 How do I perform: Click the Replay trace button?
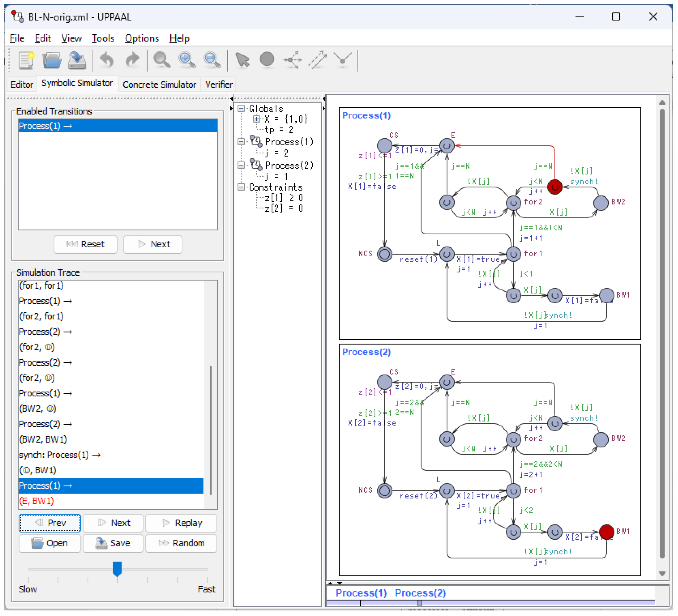[181, 523]
